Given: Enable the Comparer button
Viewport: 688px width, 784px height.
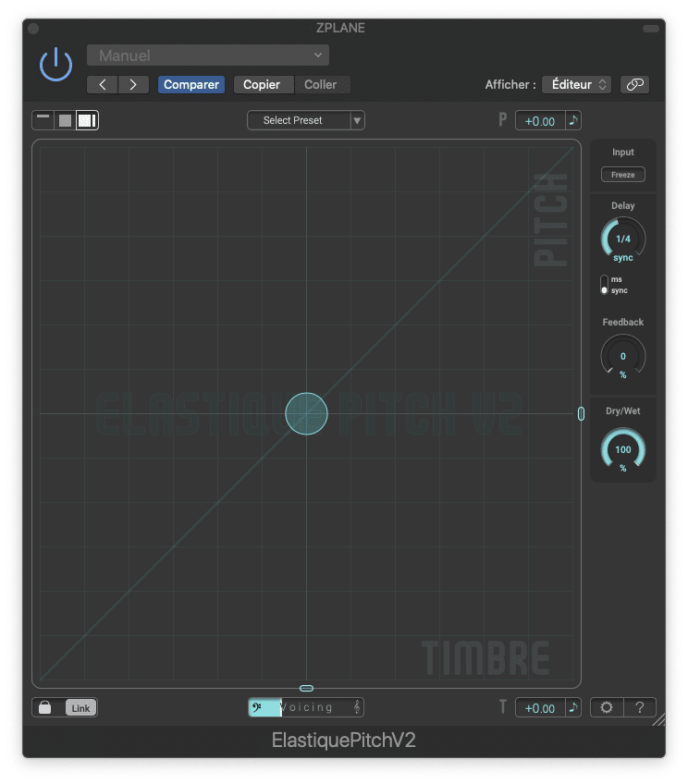Looking at the screenshot, I should (191, 84).
